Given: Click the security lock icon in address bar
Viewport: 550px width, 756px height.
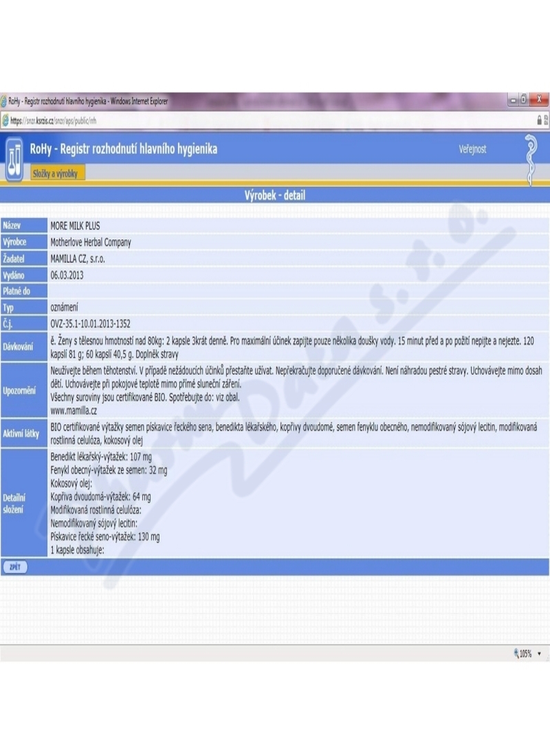Looking at the screenshot, I should (x=540, y=120).
